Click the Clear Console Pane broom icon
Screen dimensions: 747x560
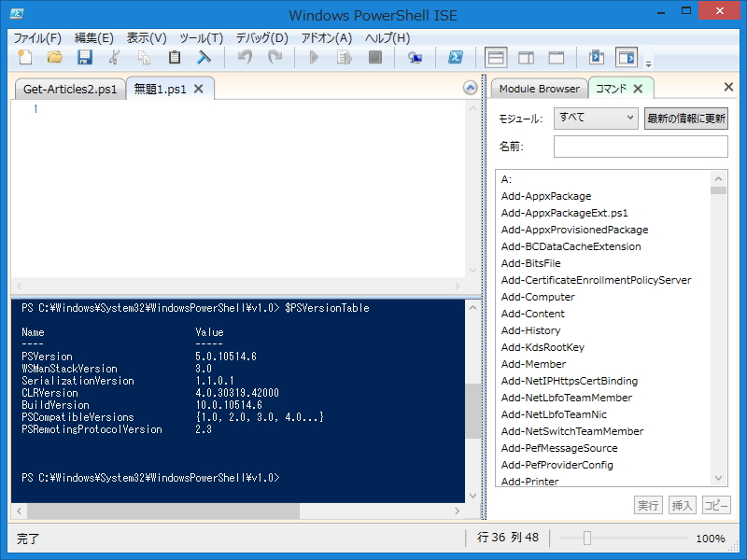point(203,58)
